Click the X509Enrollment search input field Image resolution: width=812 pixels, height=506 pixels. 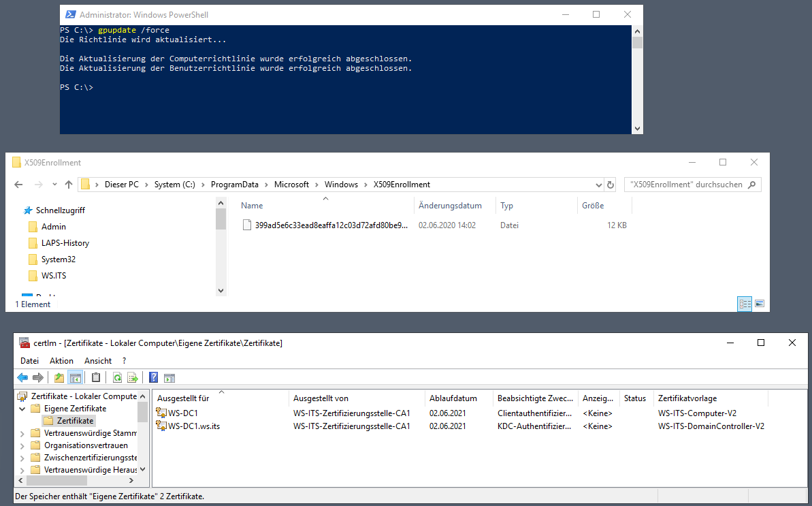685,185
